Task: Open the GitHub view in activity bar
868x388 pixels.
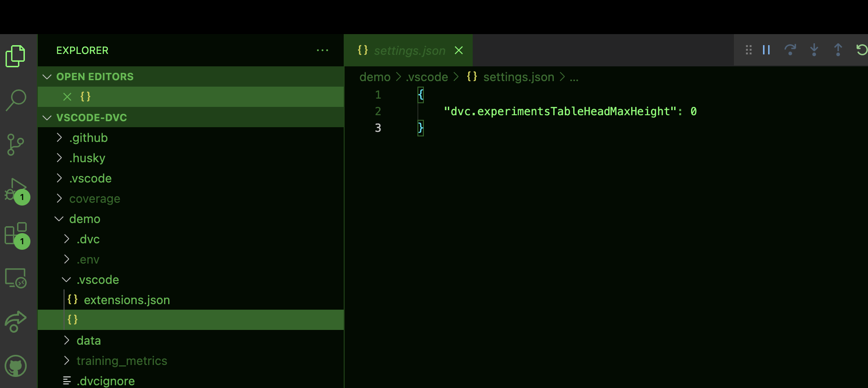Action: click(x=16, y=366)
